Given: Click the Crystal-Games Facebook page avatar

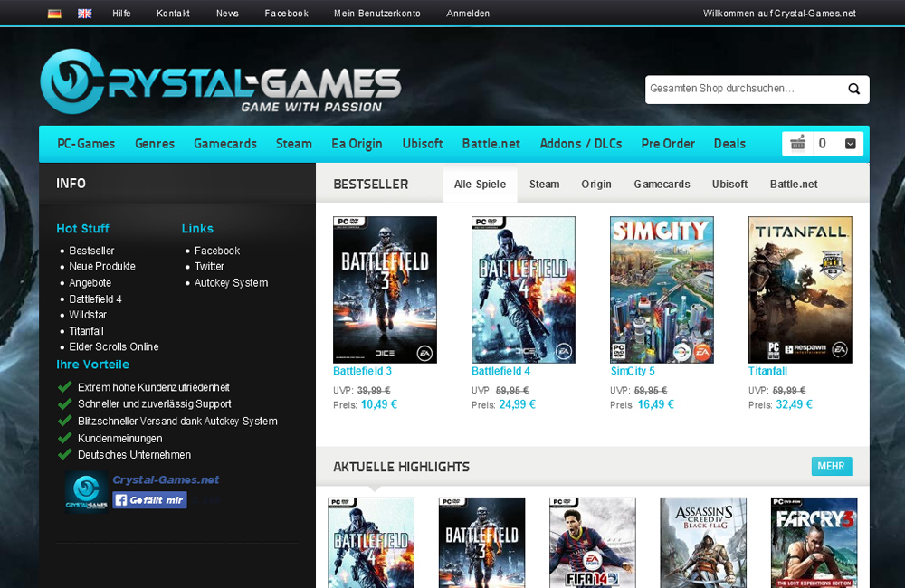Looking at the screenshot, I should 87,491.
